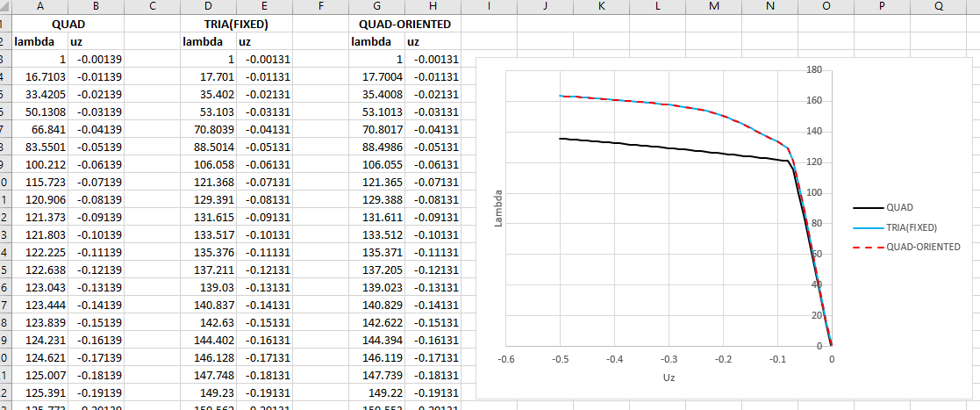Click cell -0.12131 in column H

[433, 270]
